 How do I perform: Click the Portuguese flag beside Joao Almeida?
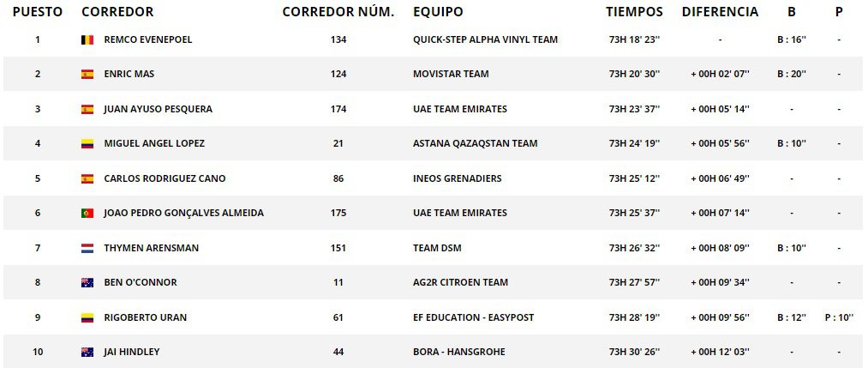pyautogui.click(x=87, y=214)
